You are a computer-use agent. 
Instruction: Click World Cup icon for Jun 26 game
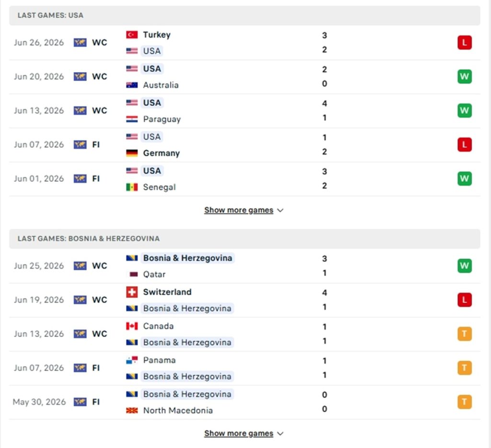pos(80,42)
